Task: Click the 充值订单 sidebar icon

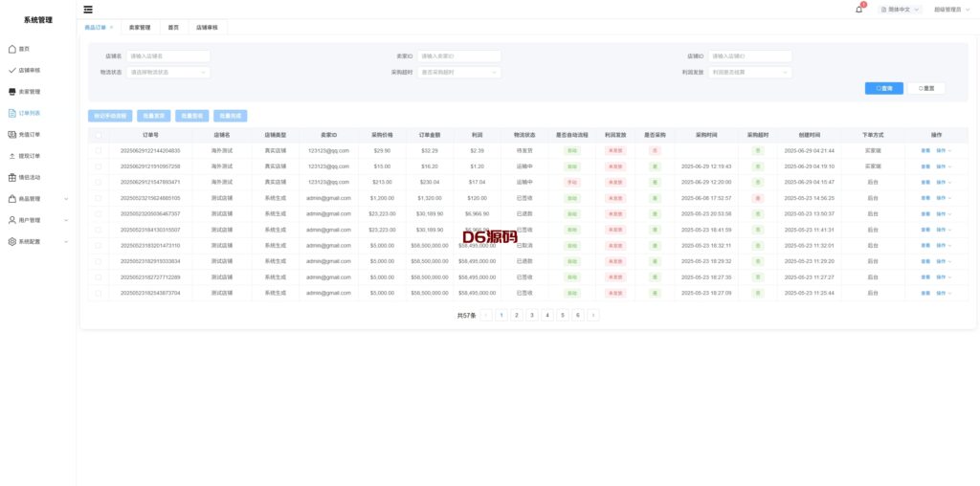Action: 11,135
